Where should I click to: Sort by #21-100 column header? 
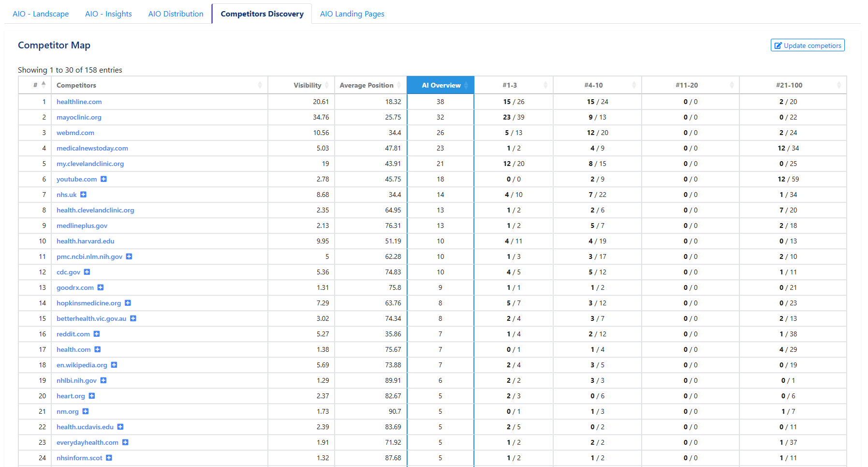click(x=793, y=85)
